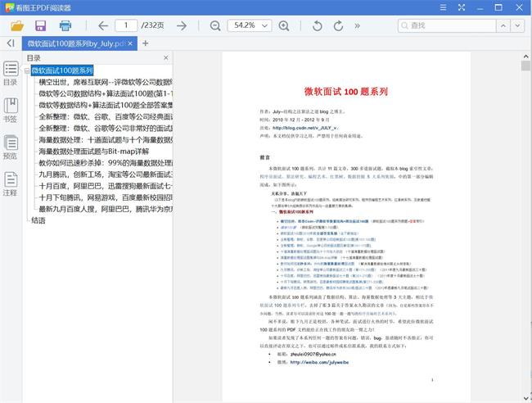This screenshot has width=532, height=403.
Task: Click the 看图王PDF阅读器 app logo
Action: (10, 7)
